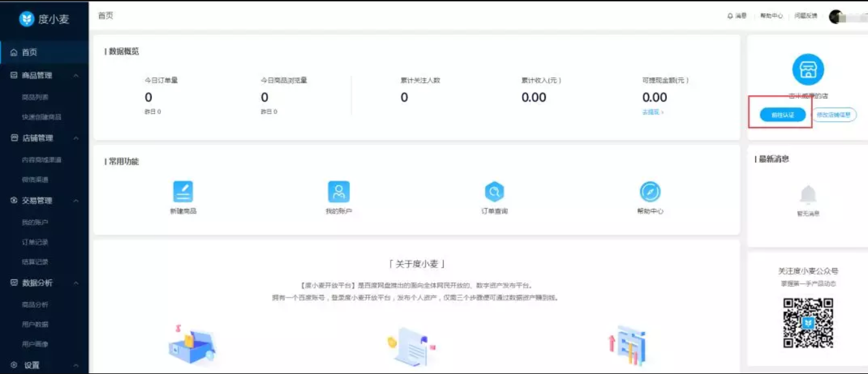Screen dimensions: 868x374
Task: Click the 前往认证 button
Action: pos(783,115)
